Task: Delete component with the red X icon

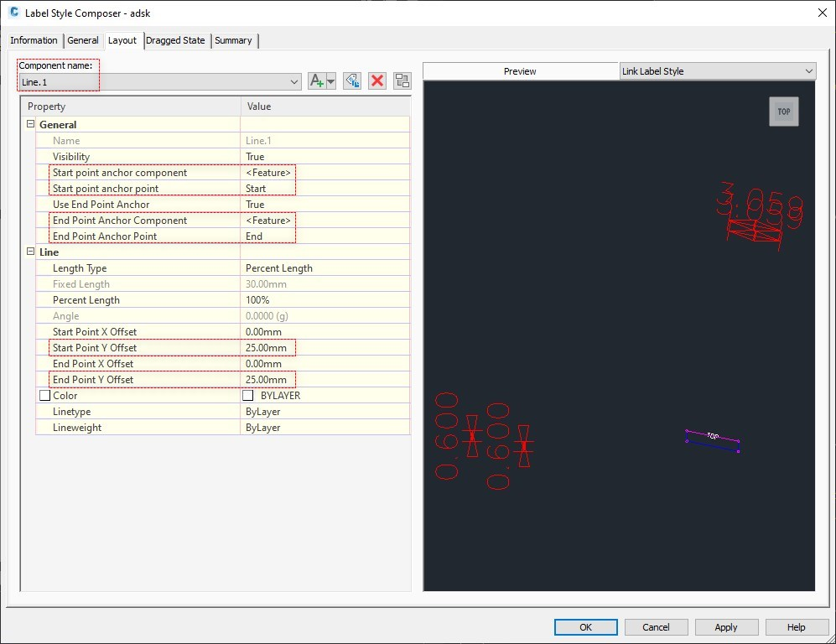Action: click(x=377, y=81)
